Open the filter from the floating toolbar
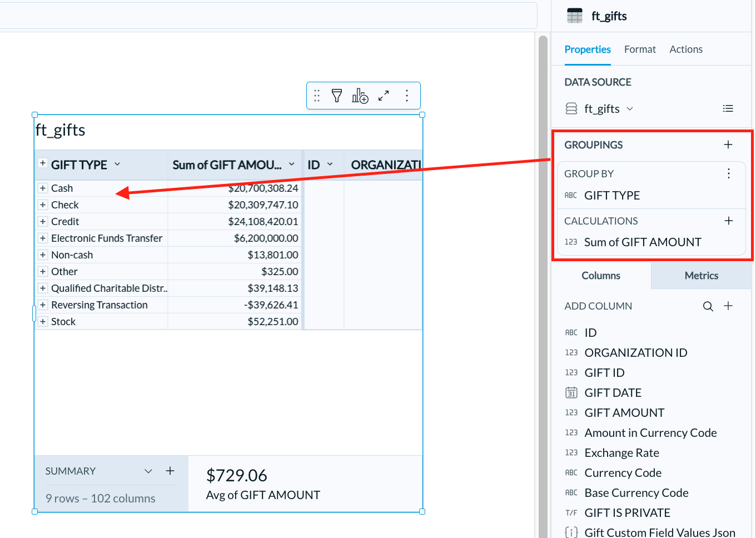This screenshot has width=756, height=538. tap(337, 95)
